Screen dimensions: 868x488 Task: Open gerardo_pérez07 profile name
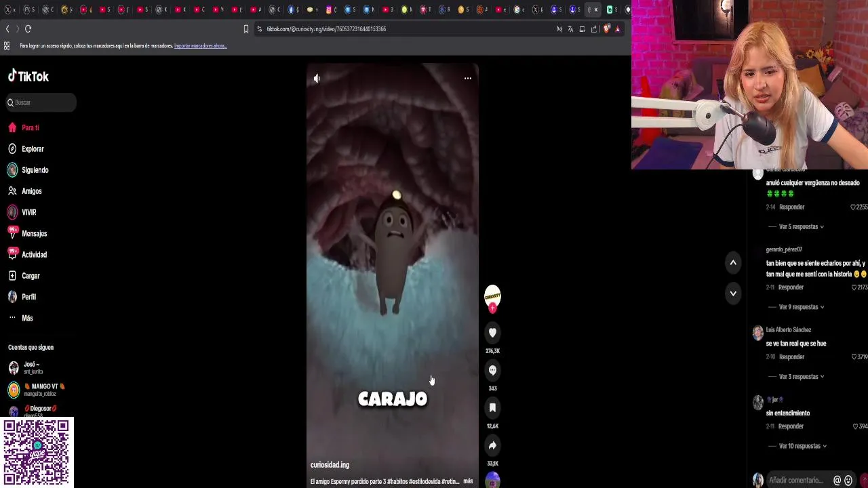[x=784, y=249]
